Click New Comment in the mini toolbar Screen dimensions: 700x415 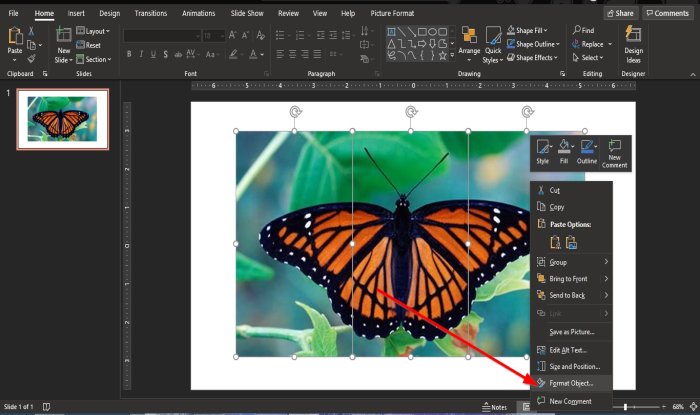tap(614, 152)
